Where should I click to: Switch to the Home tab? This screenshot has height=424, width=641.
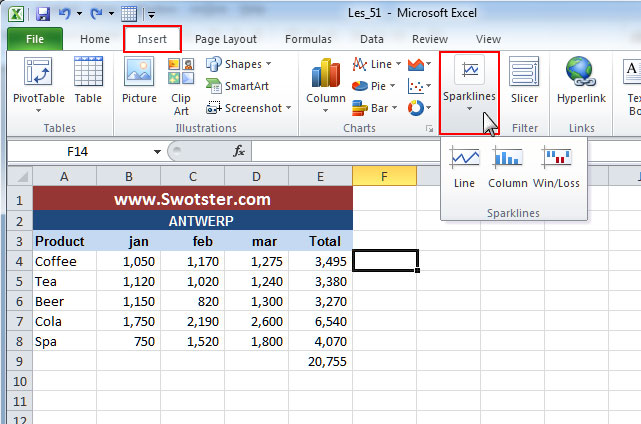pyautogui.click(x=95, y=39)
